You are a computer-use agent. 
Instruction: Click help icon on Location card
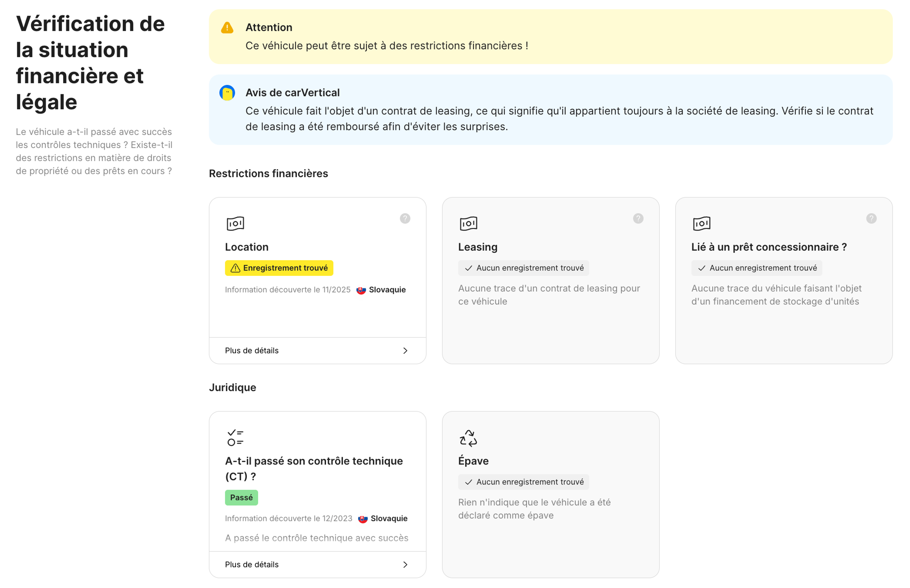(x=405, y=218)
